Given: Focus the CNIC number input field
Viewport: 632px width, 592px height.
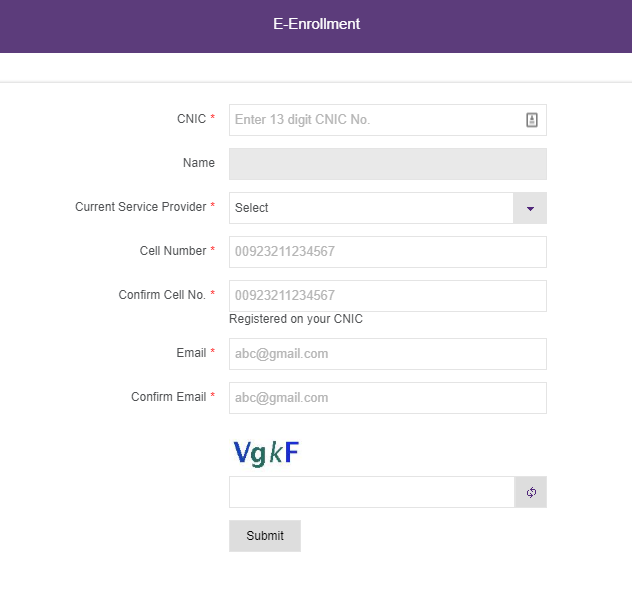Looking at the screenshot, I should [375, 120].
